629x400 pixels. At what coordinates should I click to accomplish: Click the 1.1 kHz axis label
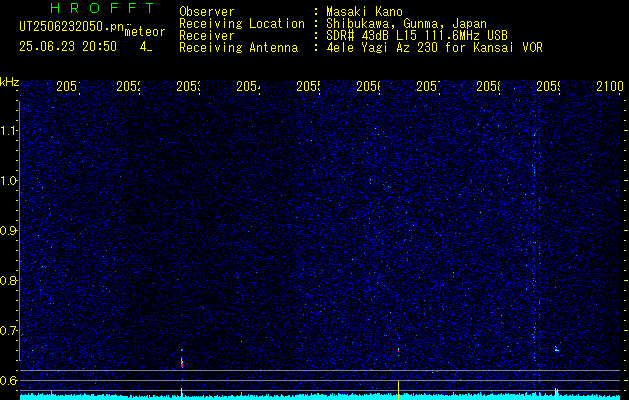[x=8, y=131]
